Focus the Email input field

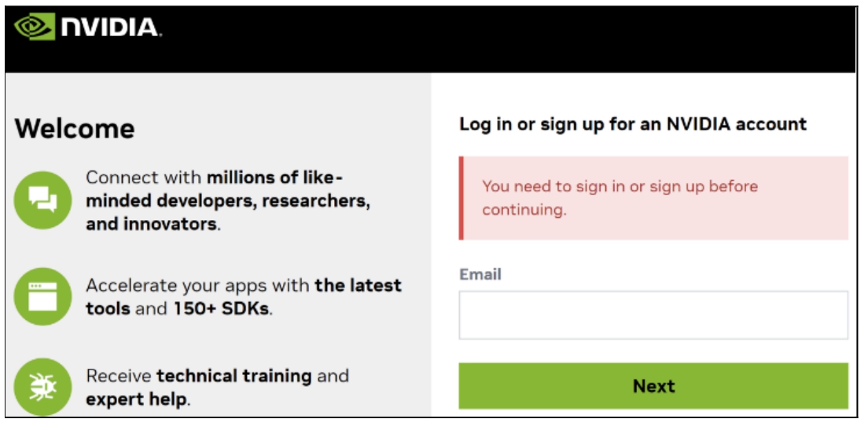653,315
